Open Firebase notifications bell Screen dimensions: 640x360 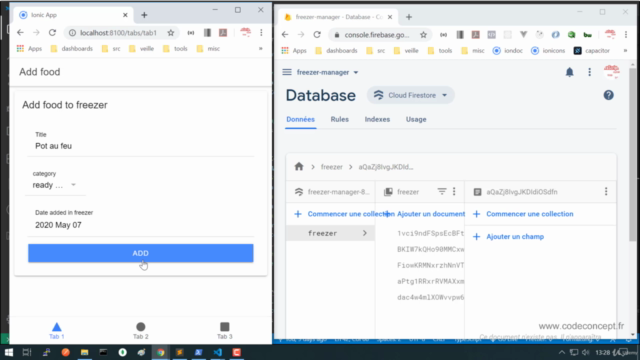[569, 72]
